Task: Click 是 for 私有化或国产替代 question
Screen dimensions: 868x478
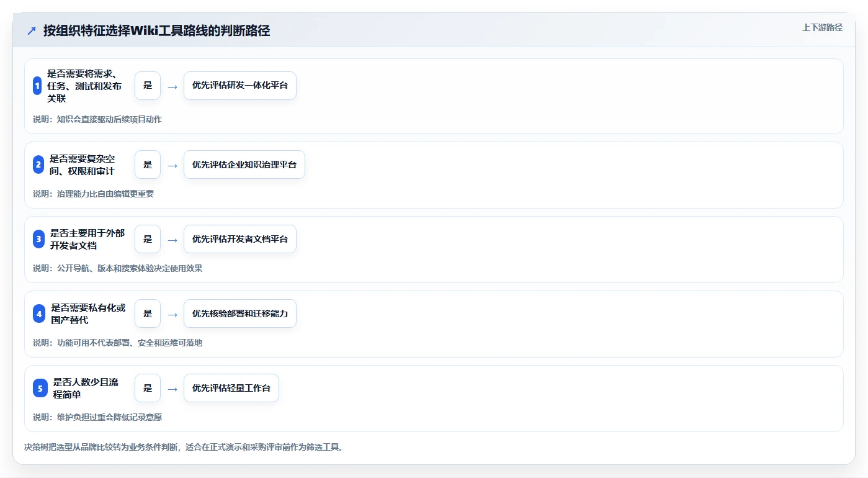Action: (148, 313)
